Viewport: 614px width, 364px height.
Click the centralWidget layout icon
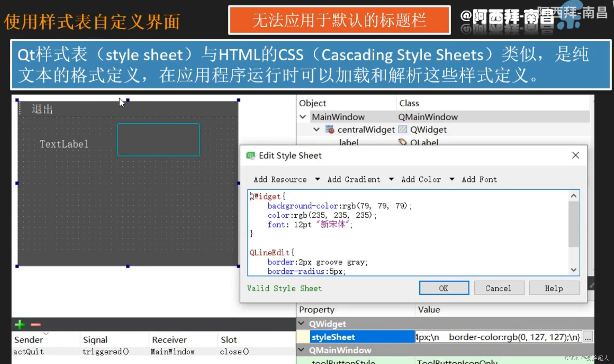pyautogui.click(x=329, y=129)
